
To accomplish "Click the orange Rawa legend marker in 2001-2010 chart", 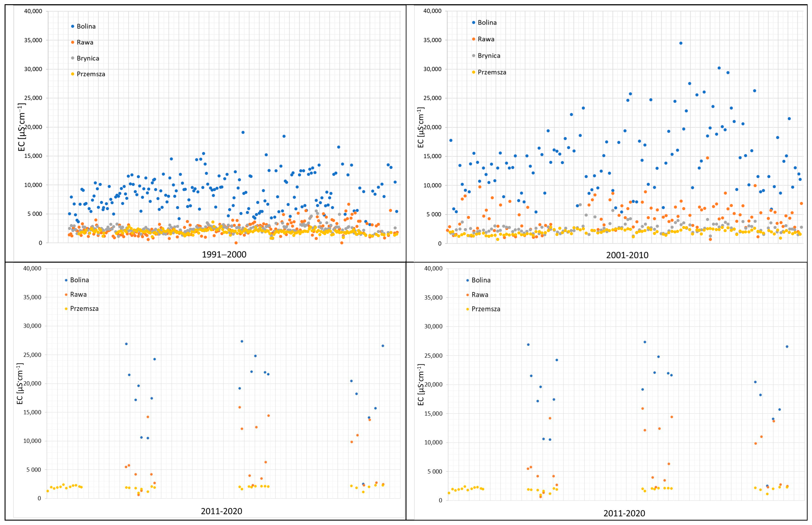I will pos(474,39).
